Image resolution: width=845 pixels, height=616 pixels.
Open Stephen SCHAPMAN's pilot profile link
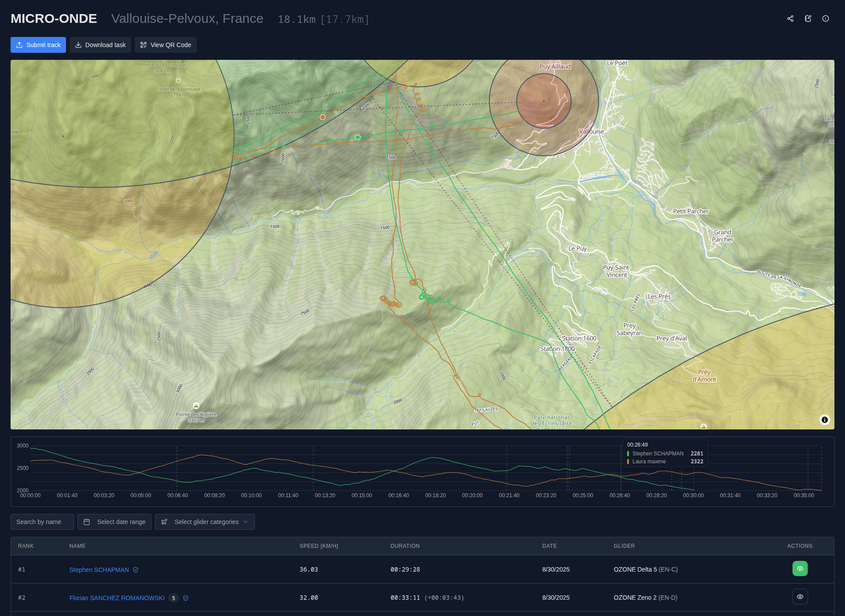pyautogui.click(x=99, y=570)
